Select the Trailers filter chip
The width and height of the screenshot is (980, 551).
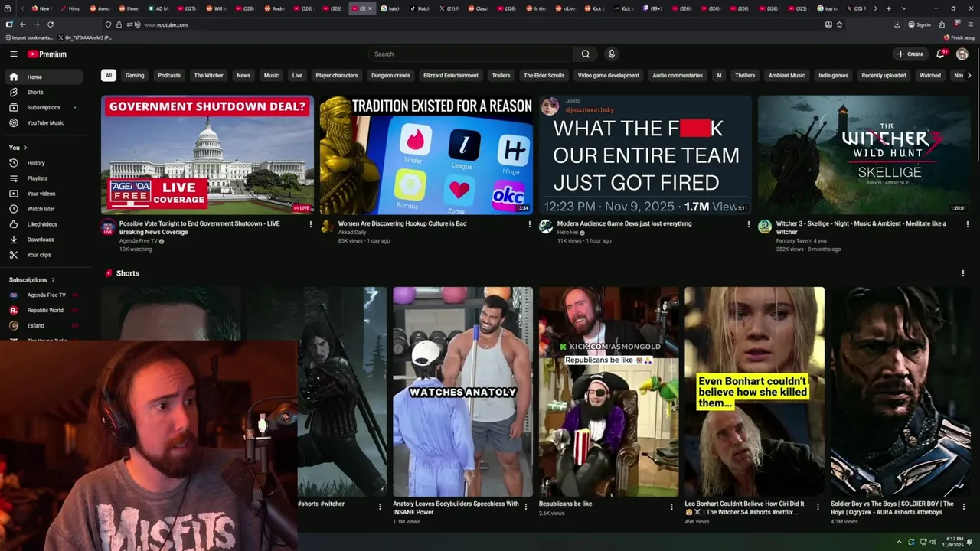click(501, 76)
